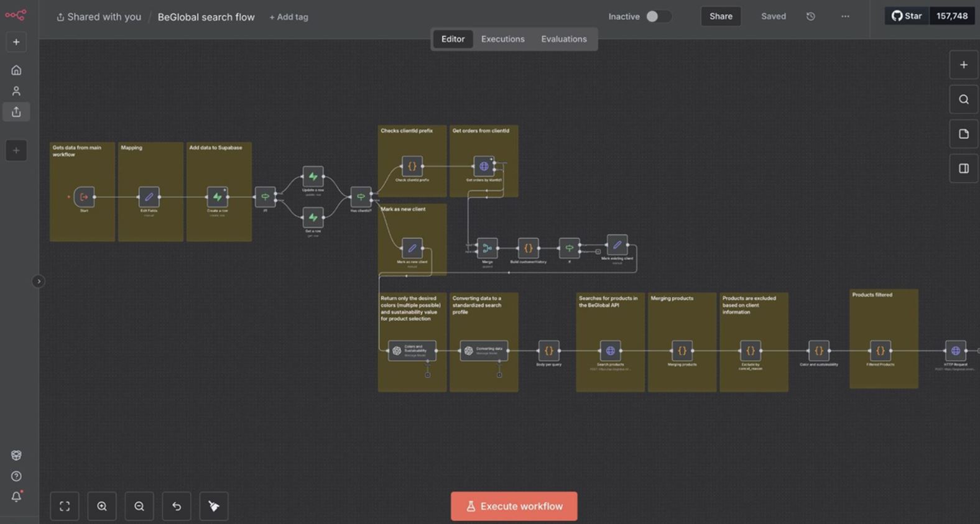This screenshot has height=524, width=980.
Task: Select the Search products HTTP node
Action: click(x=610, y=351)
